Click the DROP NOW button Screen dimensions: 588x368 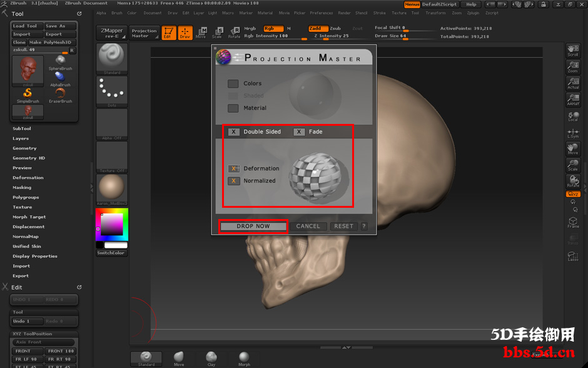(x=253, y=226)
